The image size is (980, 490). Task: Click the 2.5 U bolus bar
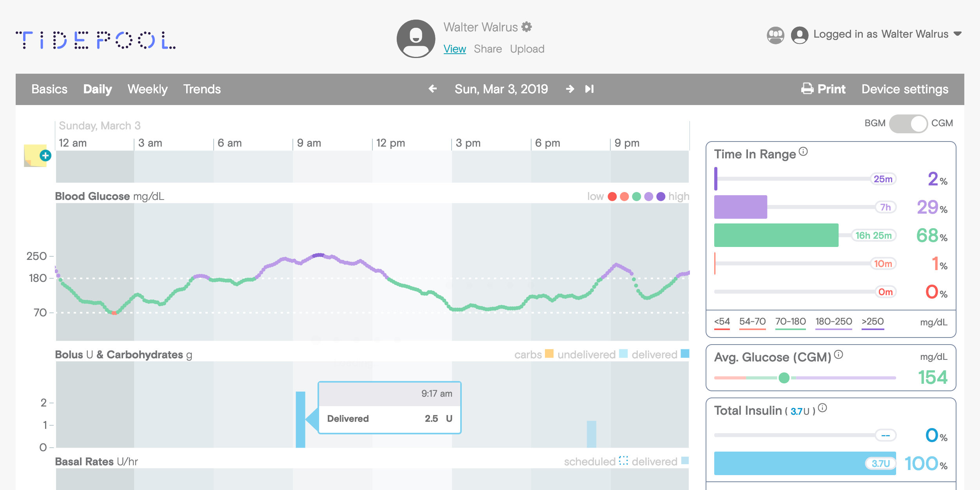click(x=300, y=419)
